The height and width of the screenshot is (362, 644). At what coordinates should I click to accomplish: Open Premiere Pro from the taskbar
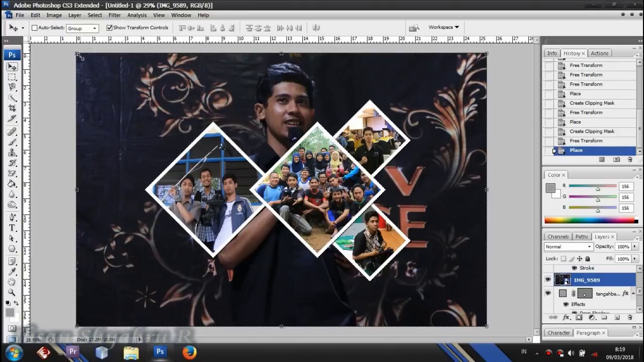tap(73, 352)
